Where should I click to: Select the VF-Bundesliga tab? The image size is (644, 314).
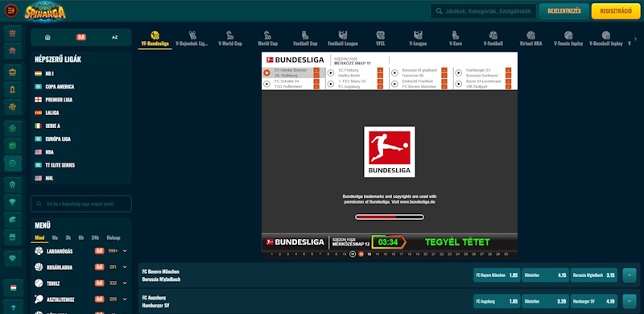click(x=155, y=39)
